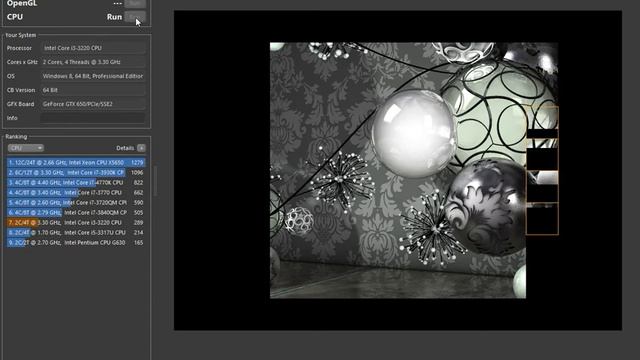Select the Intel Core i7-4770K ranking row
The height and width of the screenshot is (360, 640).
point(76,182)
